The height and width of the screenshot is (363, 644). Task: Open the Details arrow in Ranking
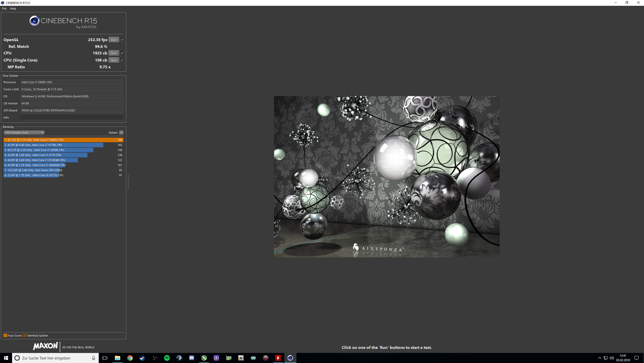point(121,133)
